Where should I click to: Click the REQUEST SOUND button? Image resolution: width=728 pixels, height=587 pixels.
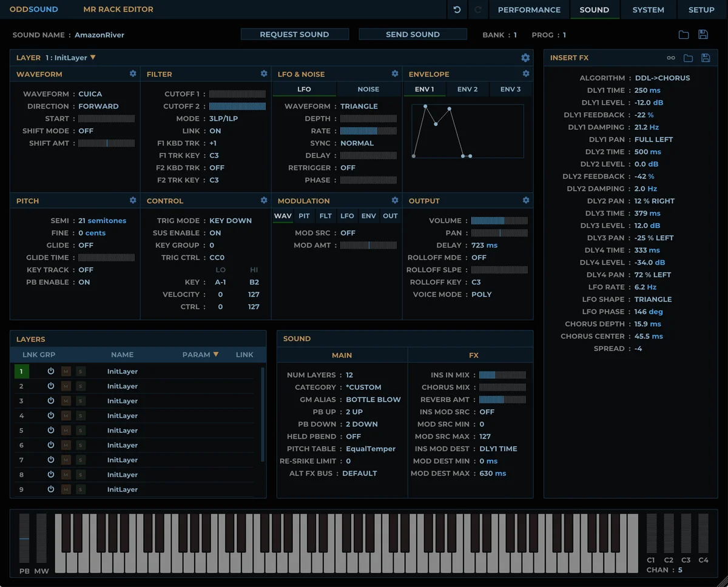294,35
